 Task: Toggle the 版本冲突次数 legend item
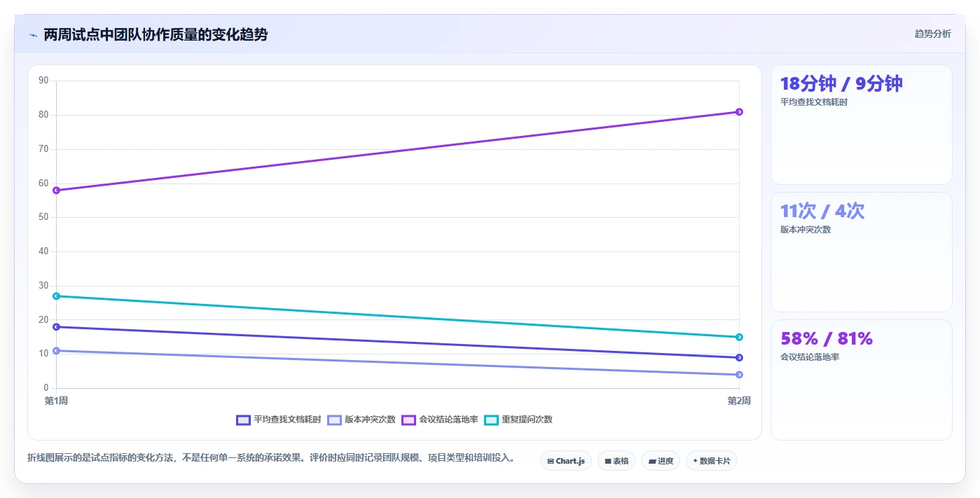(361, 420)
